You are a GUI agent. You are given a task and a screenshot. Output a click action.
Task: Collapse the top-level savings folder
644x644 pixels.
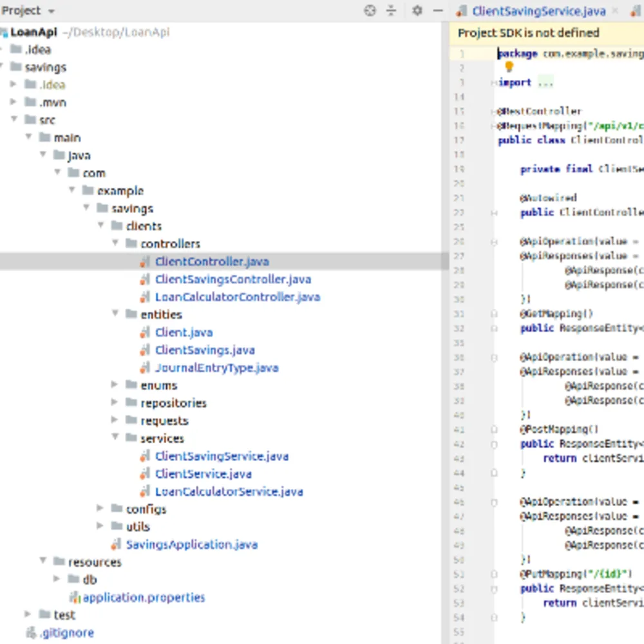2,66
